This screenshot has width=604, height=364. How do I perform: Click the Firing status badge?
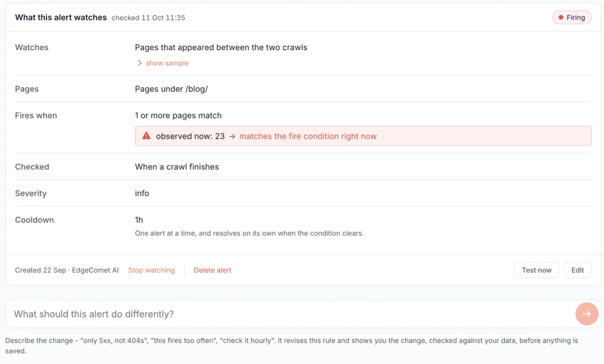(x=572, y=17)
